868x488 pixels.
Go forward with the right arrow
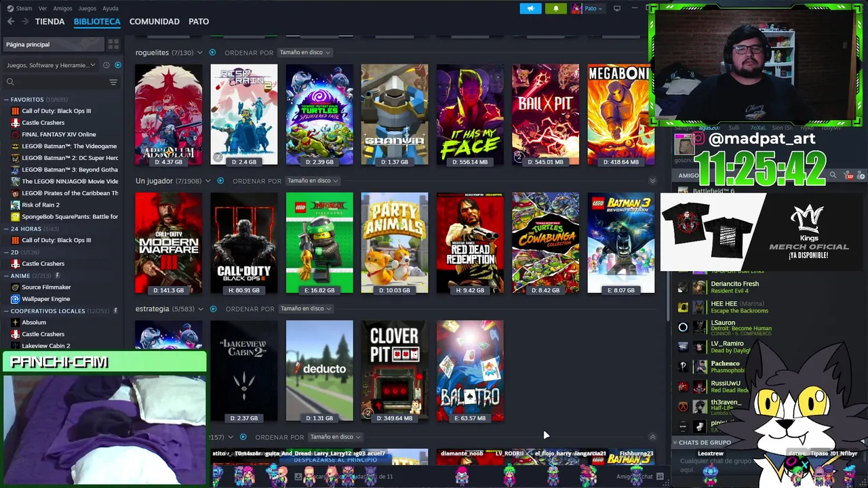click(25, 22)
